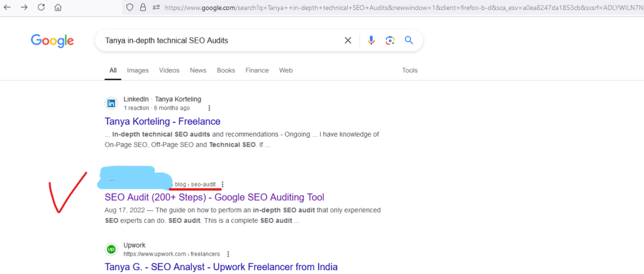Open the Tanya Korteling - Freelance result
The height and width of the screenshot is (274, 644).
(163, 122)
